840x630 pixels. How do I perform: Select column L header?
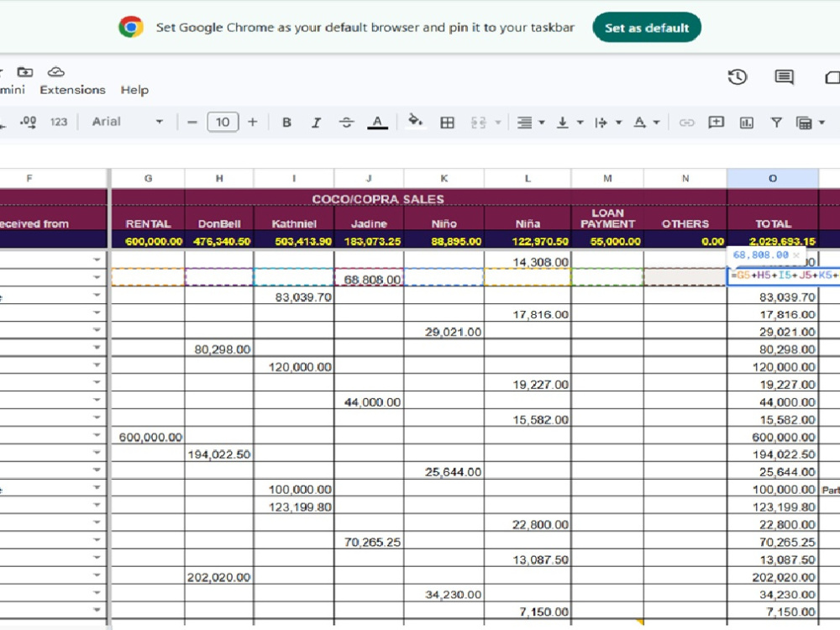(x=528, y=178)
